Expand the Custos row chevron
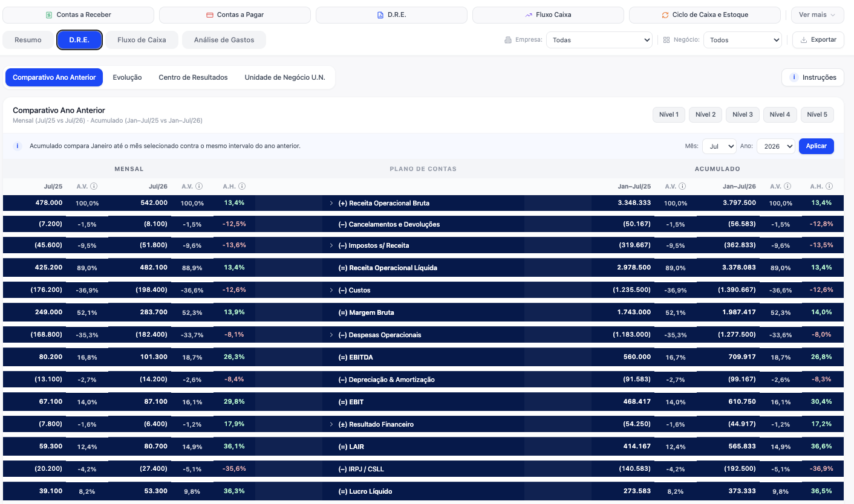This screenshot has height=504, width=854. point(331,290)
